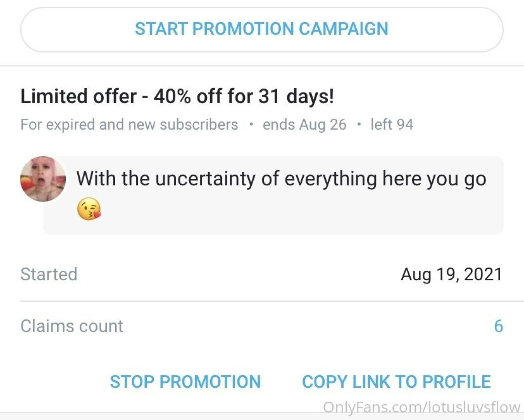Click the Claims count label
This screenshot has height=420, width=524.
(72, 326)
